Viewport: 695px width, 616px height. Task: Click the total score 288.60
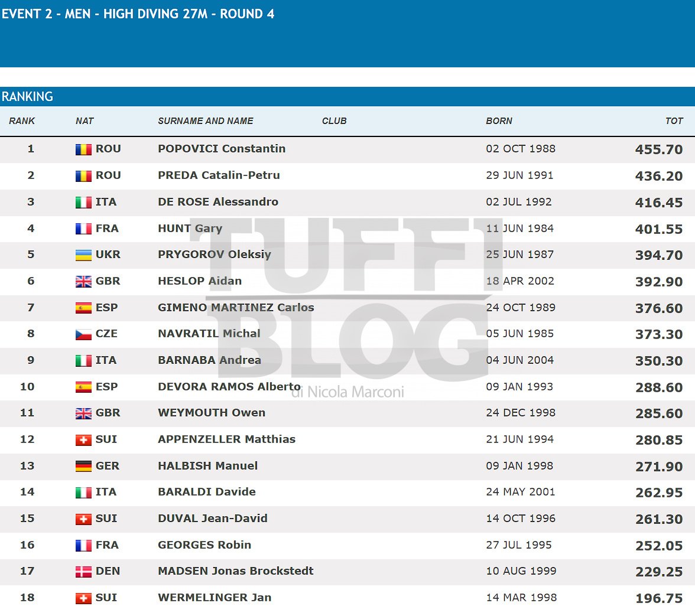[659, 387]
